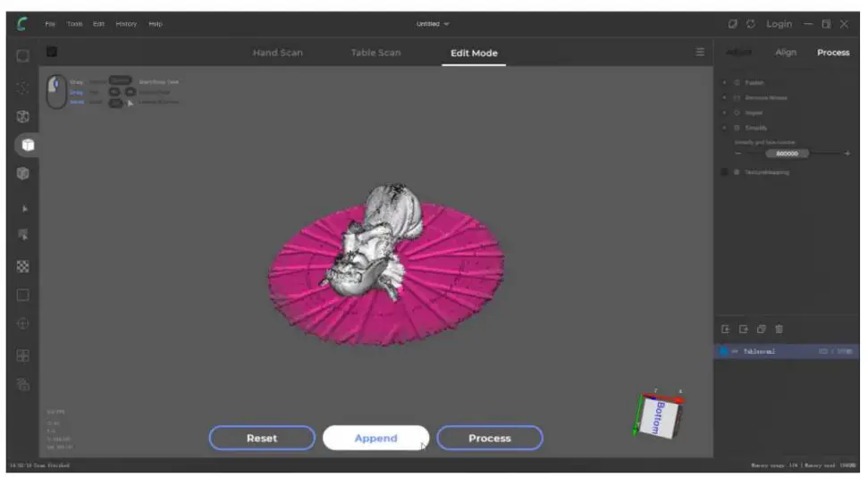Screen dimensions: 868x477
Task: Click the mouse controls hint graphic
Action: tap(56, 91)
